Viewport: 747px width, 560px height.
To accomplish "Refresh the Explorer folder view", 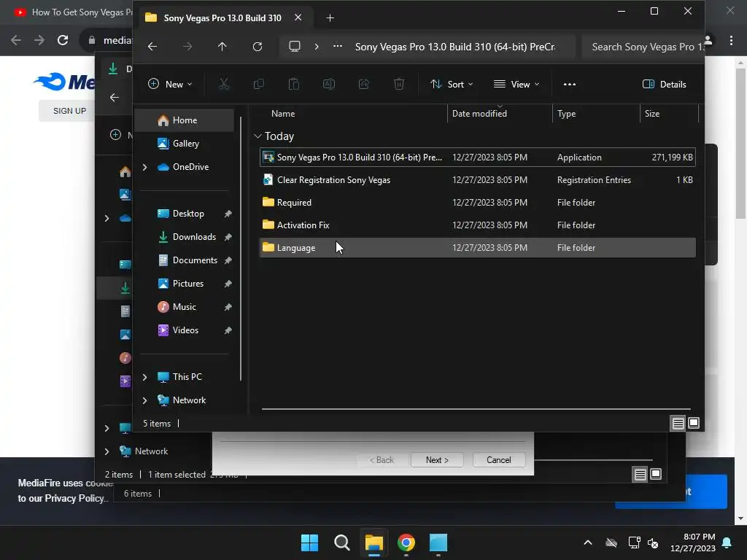I will [258, 46].
